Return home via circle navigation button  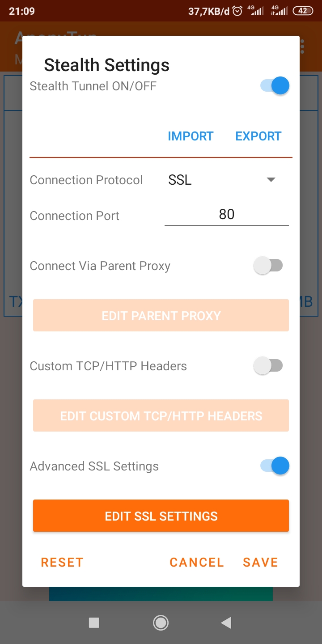(161, 623)
